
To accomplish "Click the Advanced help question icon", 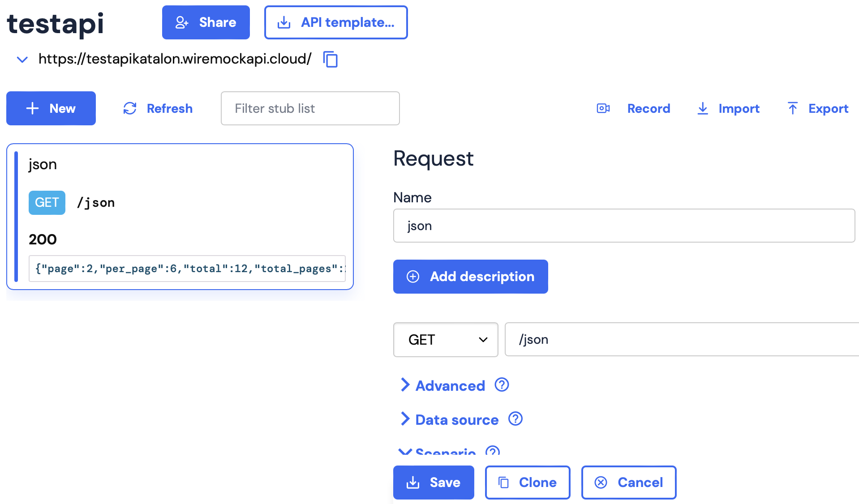I will (x=502, y=385).
